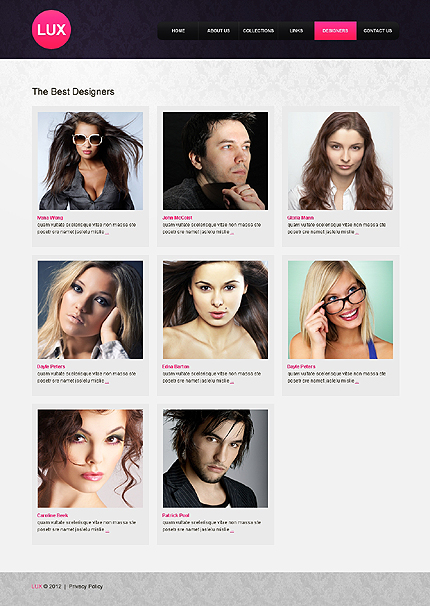Click John McCoist's portrait photo

215,161
